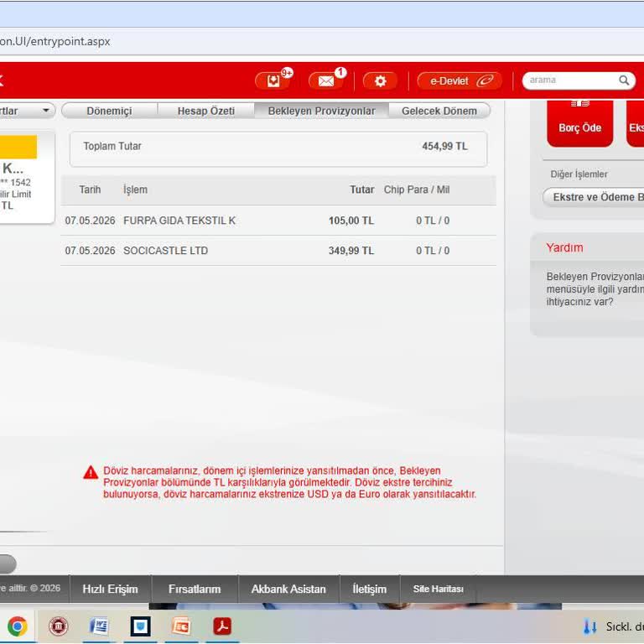Select the SOCICASTLE LTD row
Image resolution: width=644 pixels, height=644 pixels.
coord(278,251)
